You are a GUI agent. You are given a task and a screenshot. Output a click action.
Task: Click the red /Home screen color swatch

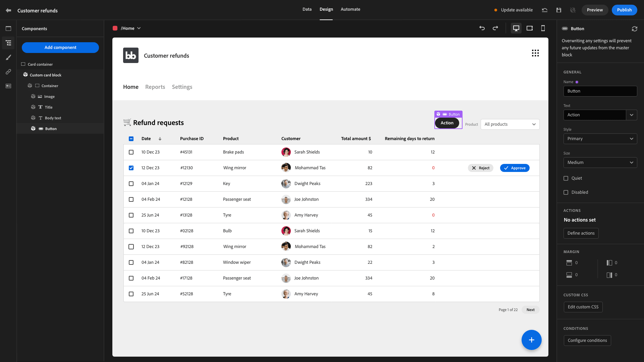(115, 28)
